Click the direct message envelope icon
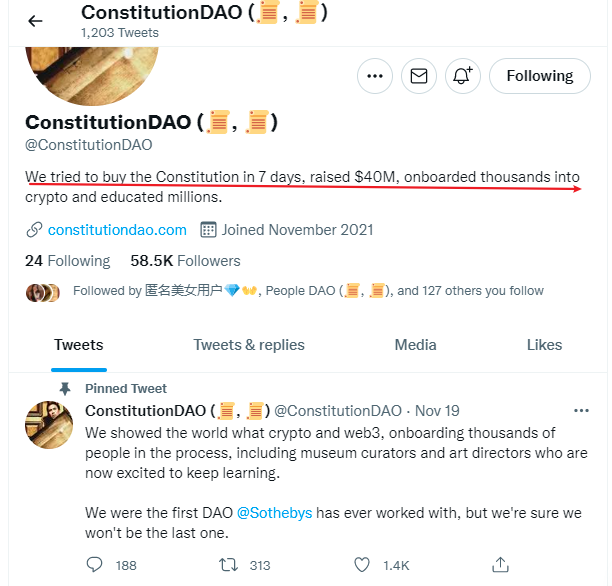612x586 pixels. tap(419, 76)
